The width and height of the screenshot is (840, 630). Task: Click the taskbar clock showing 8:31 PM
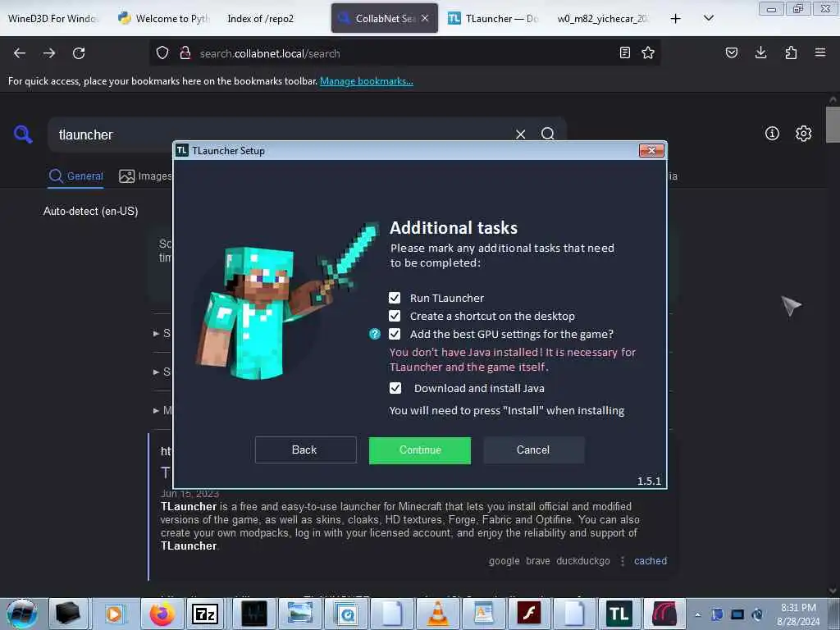click(798, 614)
